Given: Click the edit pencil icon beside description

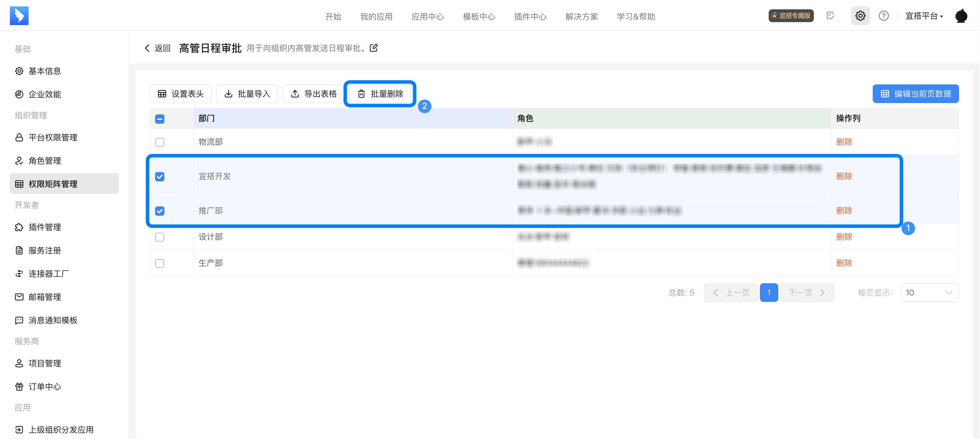Looking at the screenshot, I should 374,48.
